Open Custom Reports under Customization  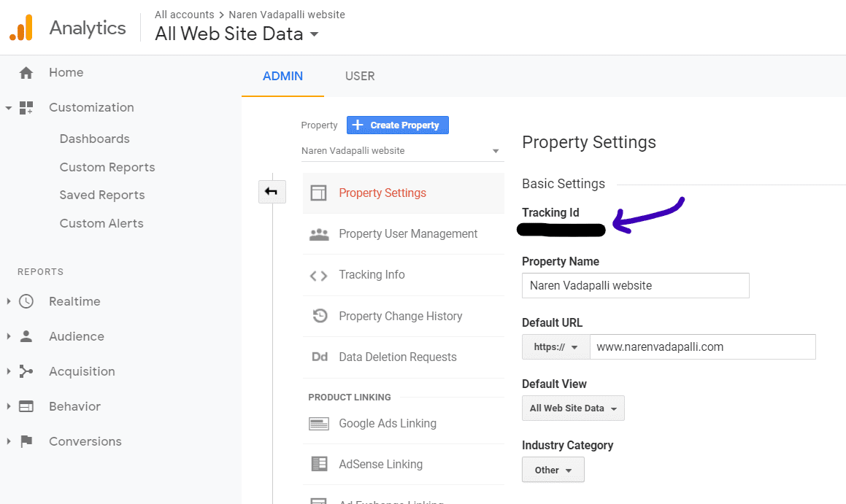(107, 168)
